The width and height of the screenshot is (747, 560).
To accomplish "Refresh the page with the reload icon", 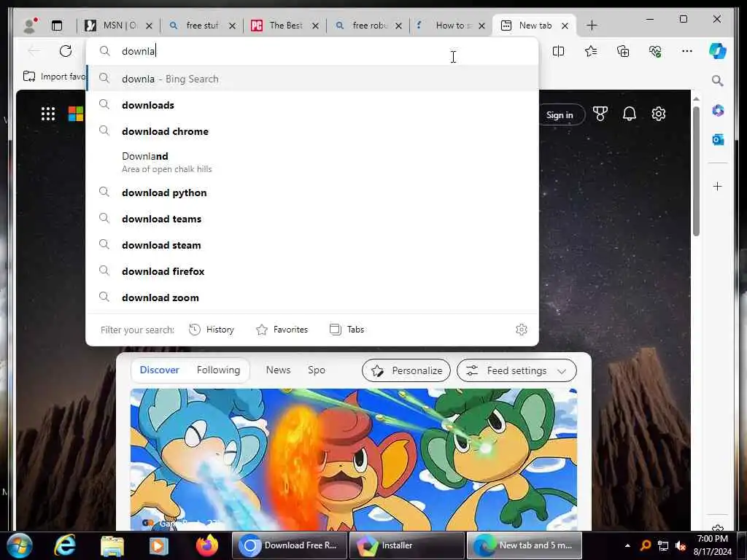I will pyautogui.click(x=66, y=51).
